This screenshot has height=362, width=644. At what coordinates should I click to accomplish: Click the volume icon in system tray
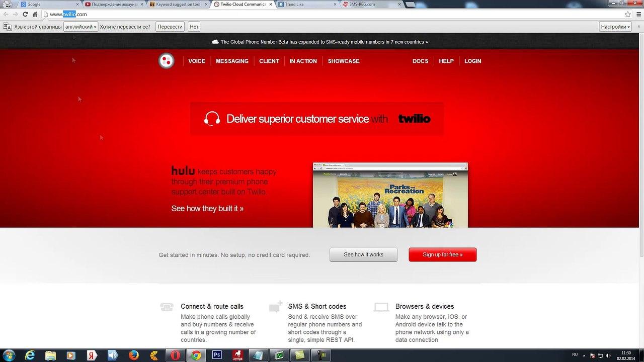pyautogui.click(x=608, y=355)
